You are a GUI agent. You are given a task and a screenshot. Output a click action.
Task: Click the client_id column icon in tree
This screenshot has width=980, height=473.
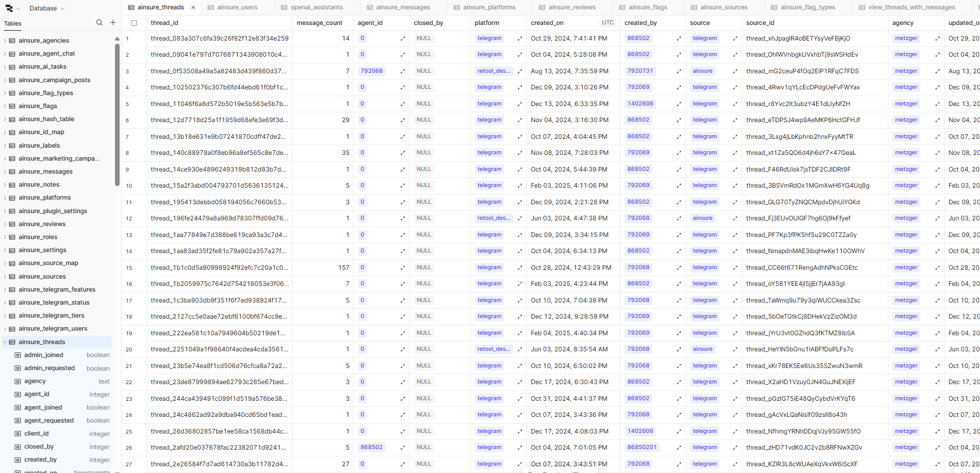point(18,433)
